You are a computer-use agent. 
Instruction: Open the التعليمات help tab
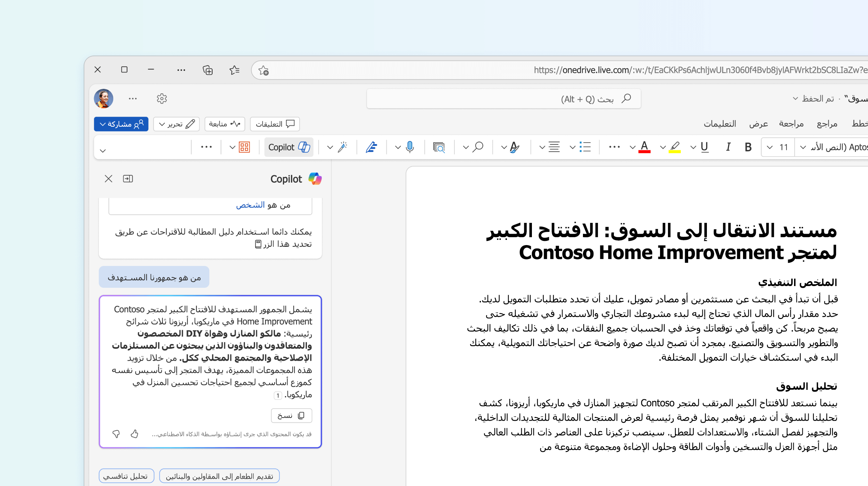720,124
